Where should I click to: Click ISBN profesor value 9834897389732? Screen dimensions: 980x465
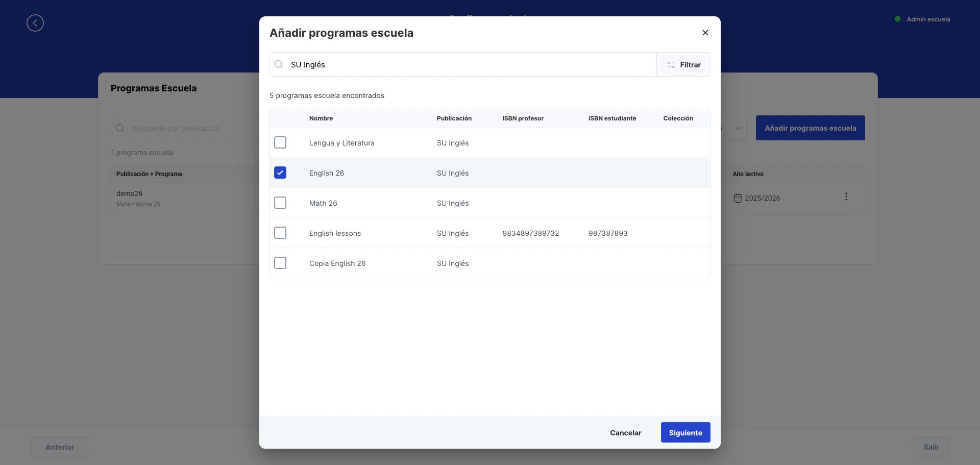531,233
